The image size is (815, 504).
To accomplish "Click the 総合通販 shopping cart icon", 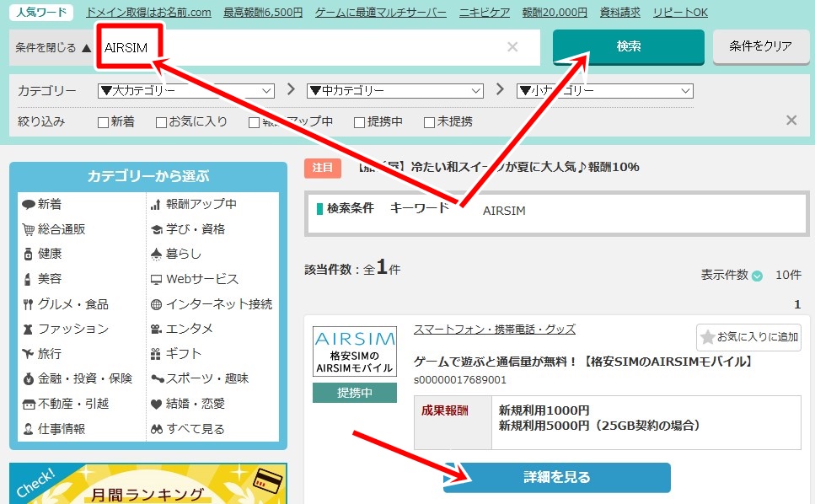I will click(28, 229).
